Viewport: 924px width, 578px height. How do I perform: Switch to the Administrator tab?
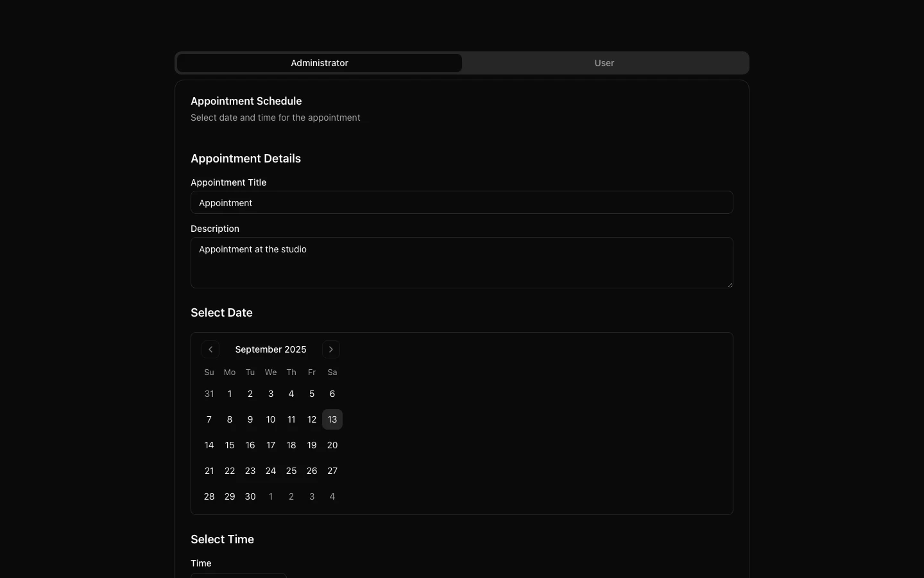click(x=320, y=63)
